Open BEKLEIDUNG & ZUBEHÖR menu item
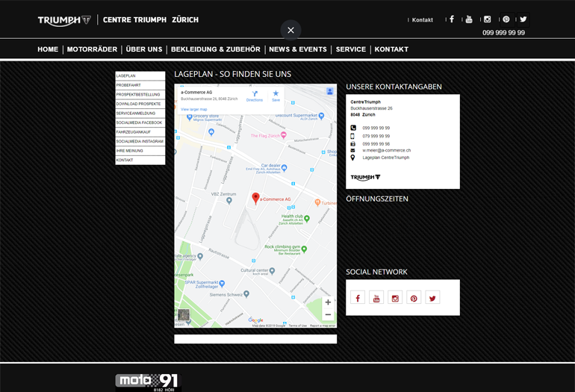 click(216, 49)
